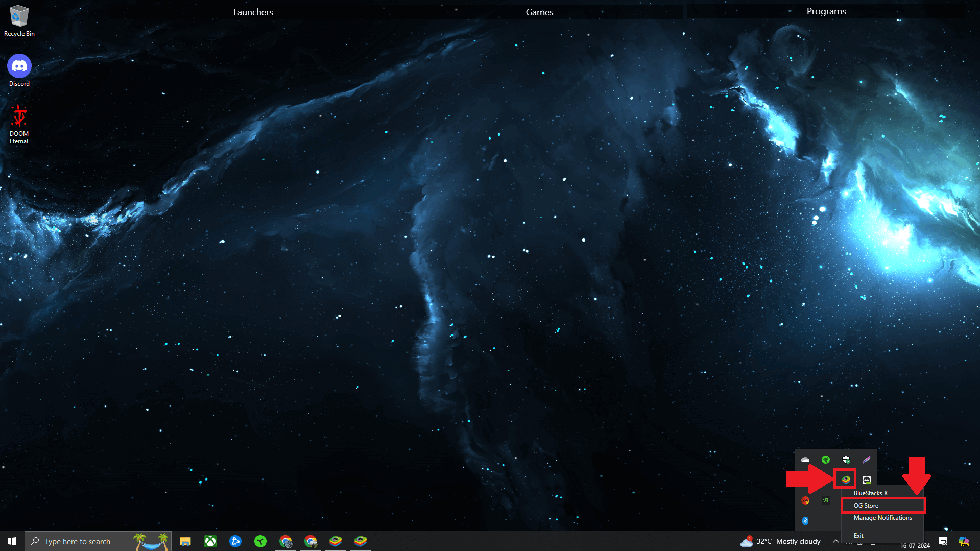Open NVIDIA settings from the system tray

826,501
